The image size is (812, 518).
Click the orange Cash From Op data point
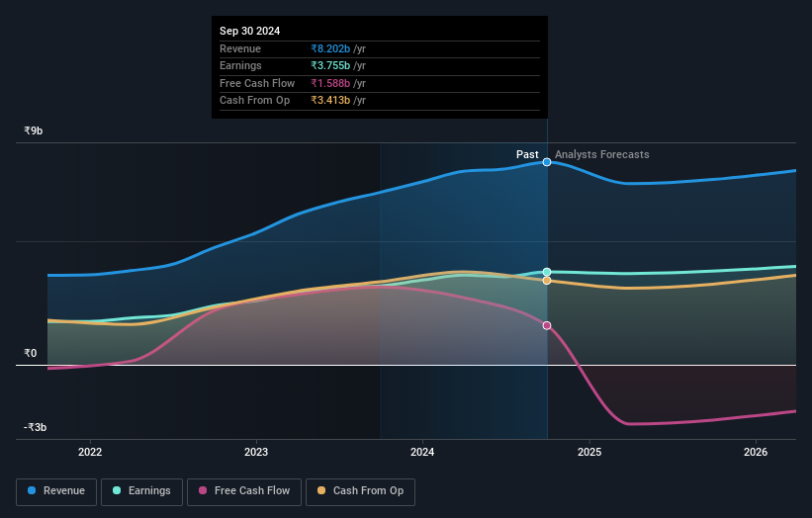[547, 281]
